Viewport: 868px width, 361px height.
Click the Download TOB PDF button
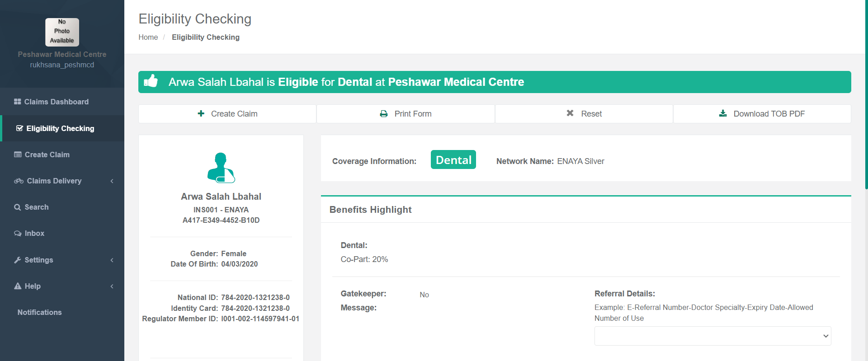click(x=762, y=114)
